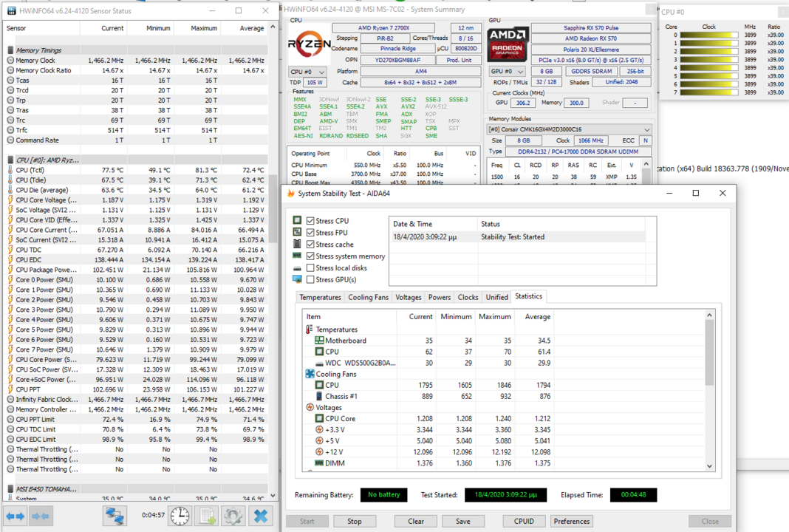
Task: Switch to the Voltages tab
Action: [408, 297]
